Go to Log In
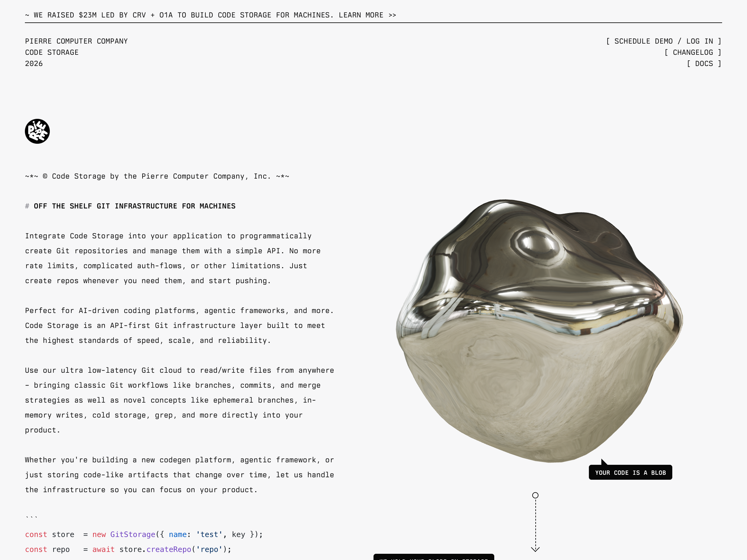Viewport: 747px width, 560px height. (x=699, y=41)
